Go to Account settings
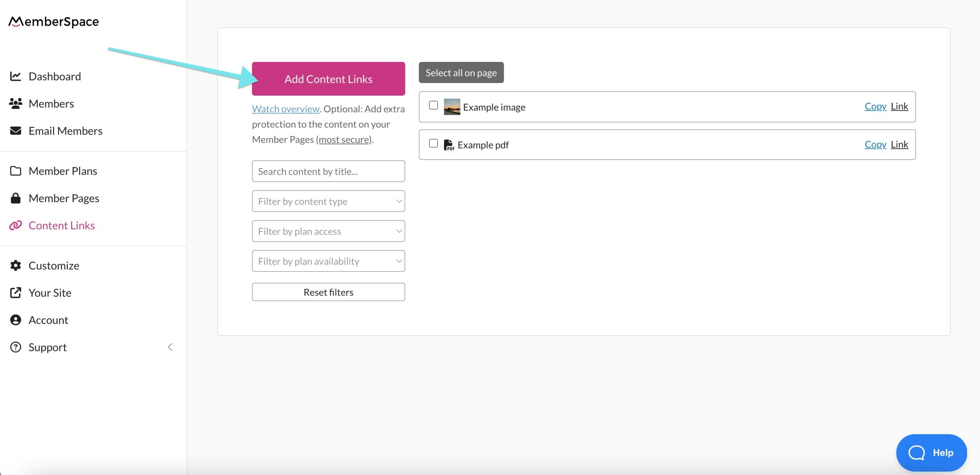The width and height of the screenshot is (980, 475). (48, 320)
